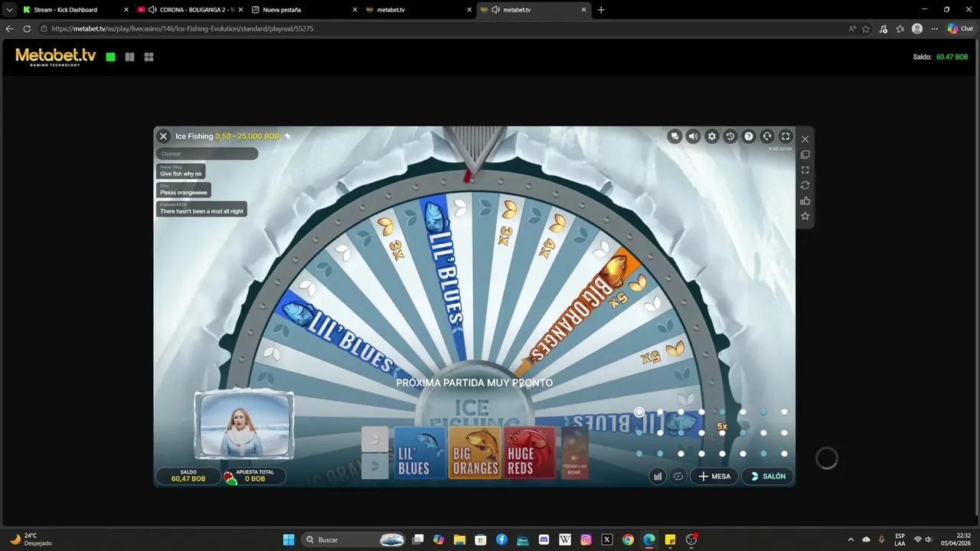Image resolution: width=980 pixels, height=551 pixels.
Task: Bet on BIG ORANGES tile
Action: 474,453
